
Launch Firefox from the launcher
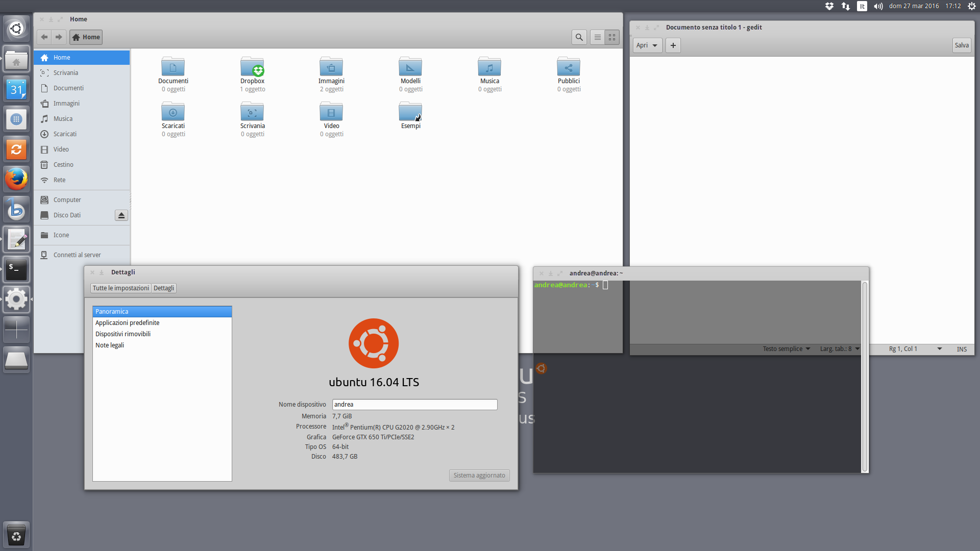pos(16,180)
